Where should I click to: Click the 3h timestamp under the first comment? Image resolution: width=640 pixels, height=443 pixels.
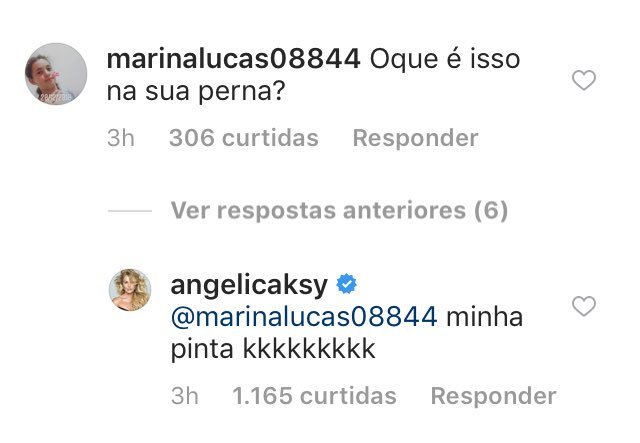pyautogui.click(x=120, y=138)
